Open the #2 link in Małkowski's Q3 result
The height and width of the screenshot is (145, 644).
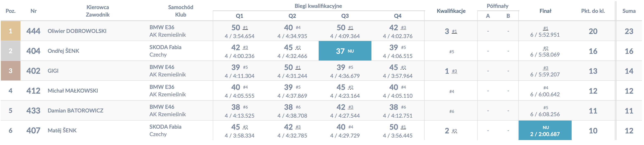coord(351,87)
